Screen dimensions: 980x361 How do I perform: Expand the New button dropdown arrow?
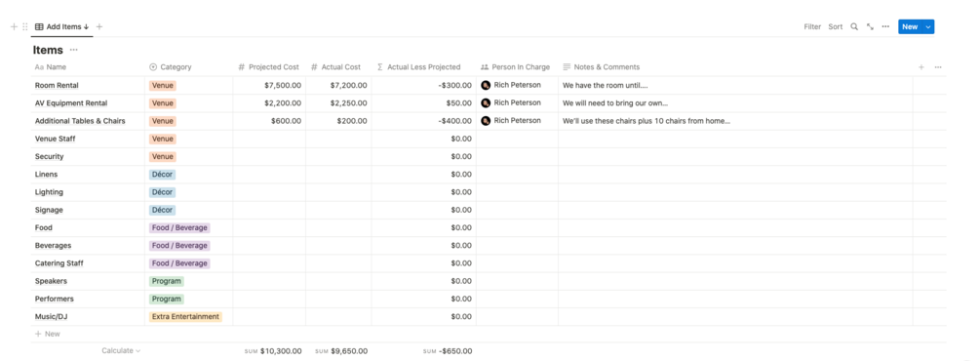[x=928, y=27]
